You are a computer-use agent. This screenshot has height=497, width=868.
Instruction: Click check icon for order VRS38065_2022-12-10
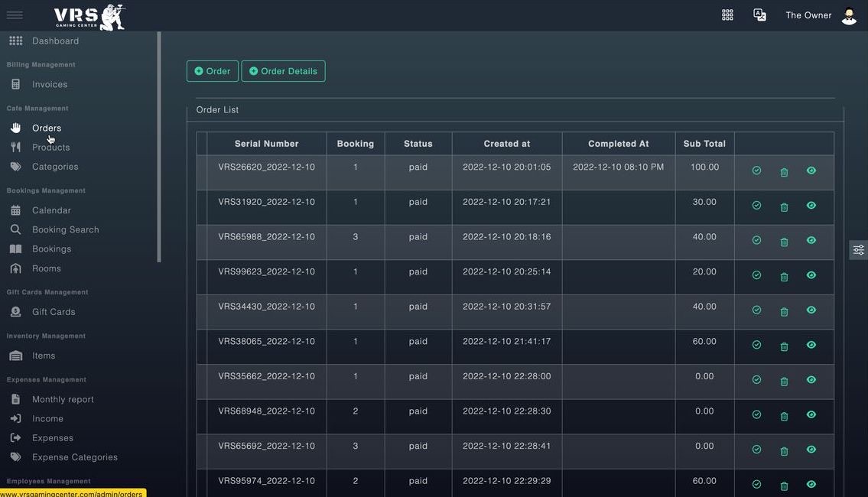[757, 345]
